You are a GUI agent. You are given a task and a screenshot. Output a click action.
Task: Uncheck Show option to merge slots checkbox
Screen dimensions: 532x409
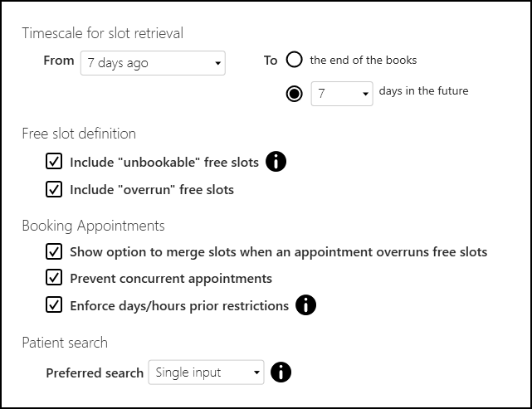55,251
